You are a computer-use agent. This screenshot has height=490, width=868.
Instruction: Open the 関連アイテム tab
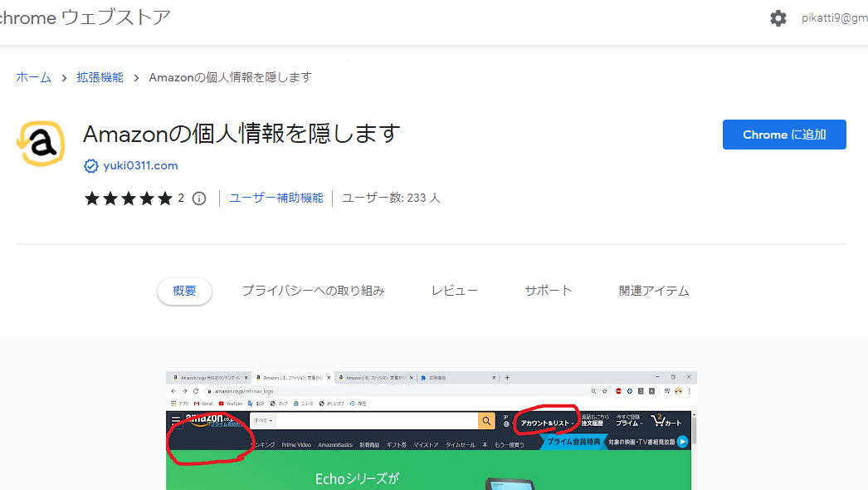[654, 291]
